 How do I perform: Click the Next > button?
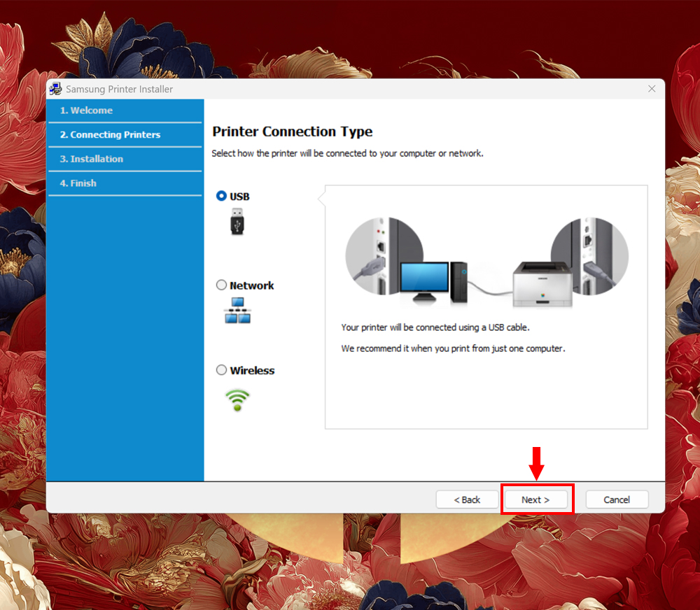click(535, 499)
